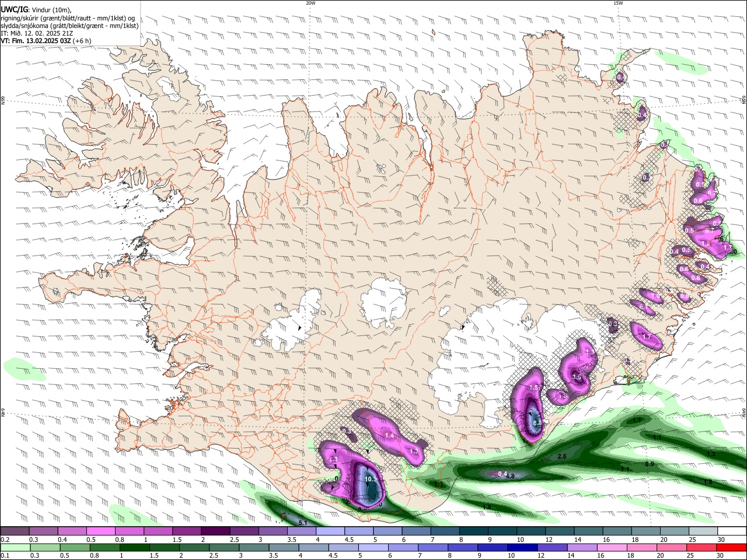Click the 20W longitude label
747x560 pixels.
click(x=310, y=3)
